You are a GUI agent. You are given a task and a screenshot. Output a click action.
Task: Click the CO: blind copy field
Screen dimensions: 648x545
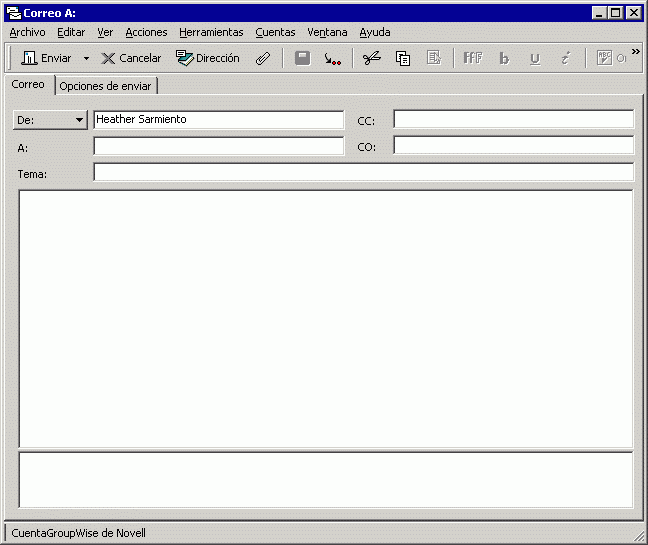pyautogui.click(x=514, y=145)
